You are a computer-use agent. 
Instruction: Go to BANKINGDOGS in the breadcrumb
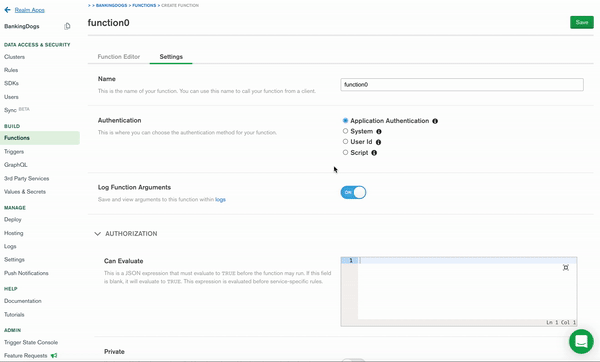(x=112, y=5)
